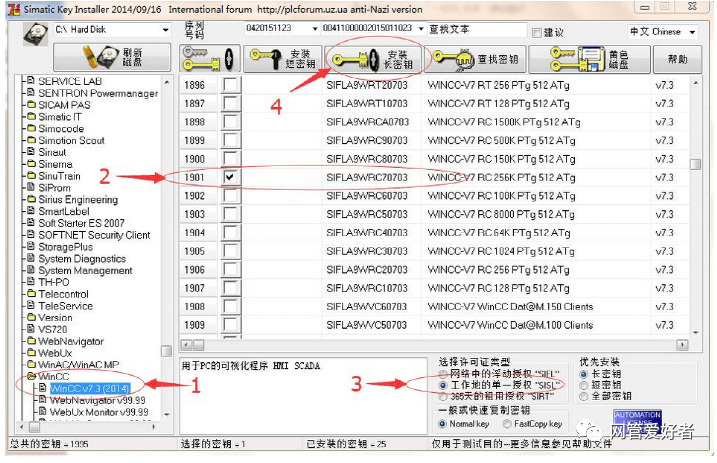This screenshot has width=717, height=463.
Task: Select the 短密钥 priority radio button
Action: tap(583, 385)
